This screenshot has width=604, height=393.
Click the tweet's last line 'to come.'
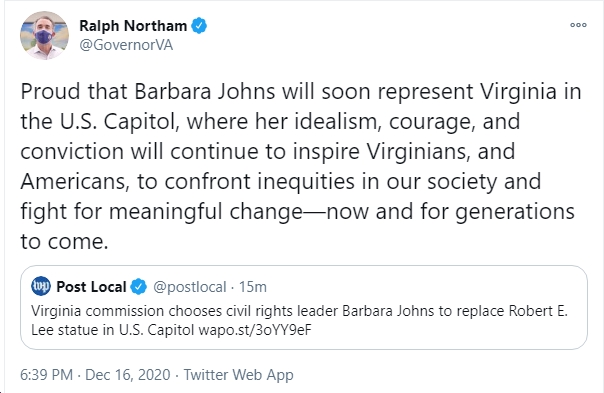click(x=64, y=242)
